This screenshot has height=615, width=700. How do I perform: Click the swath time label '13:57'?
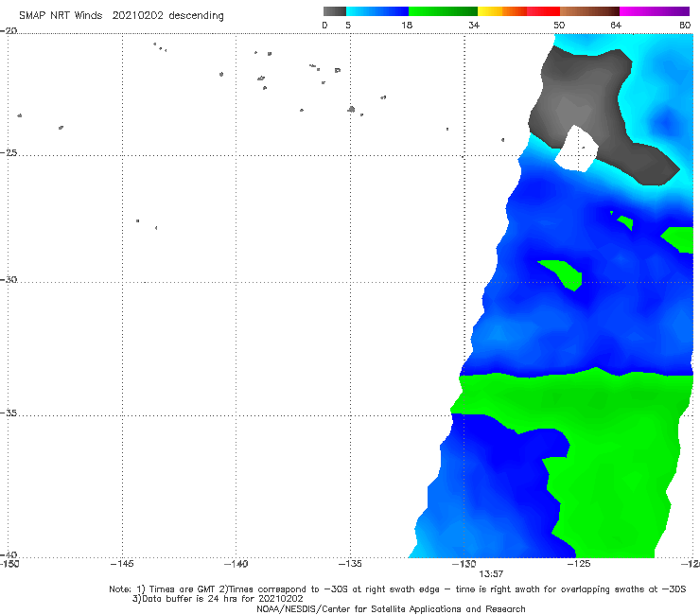(x=491, y=574)
